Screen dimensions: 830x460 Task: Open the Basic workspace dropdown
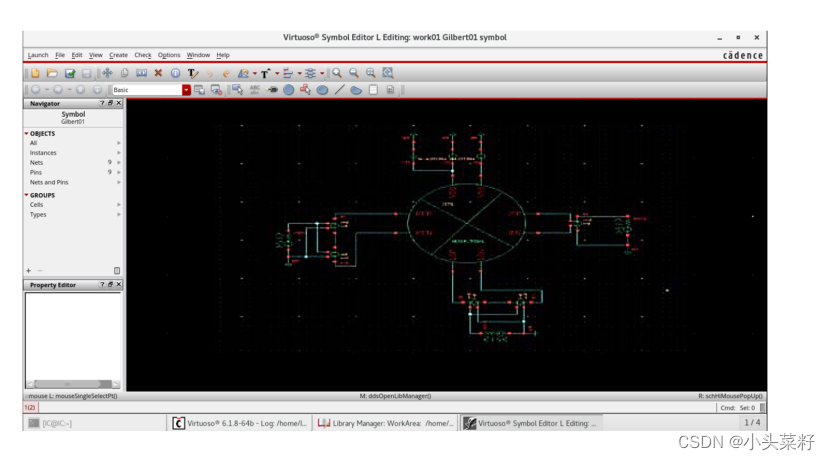click(186, 90)
